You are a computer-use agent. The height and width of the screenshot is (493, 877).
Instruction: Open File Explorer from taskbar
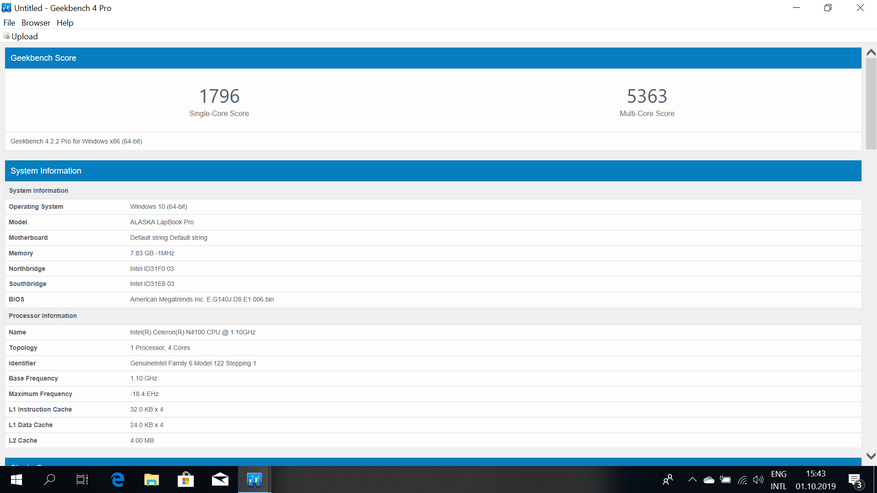pos(152,480)
